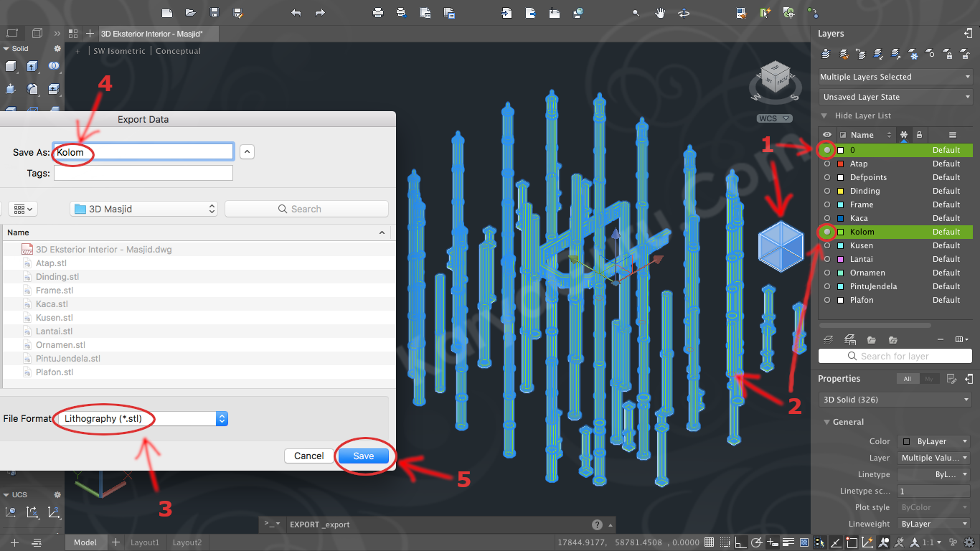
Task: Click the Print icon in the toolbar
Action: click(378, 13)
